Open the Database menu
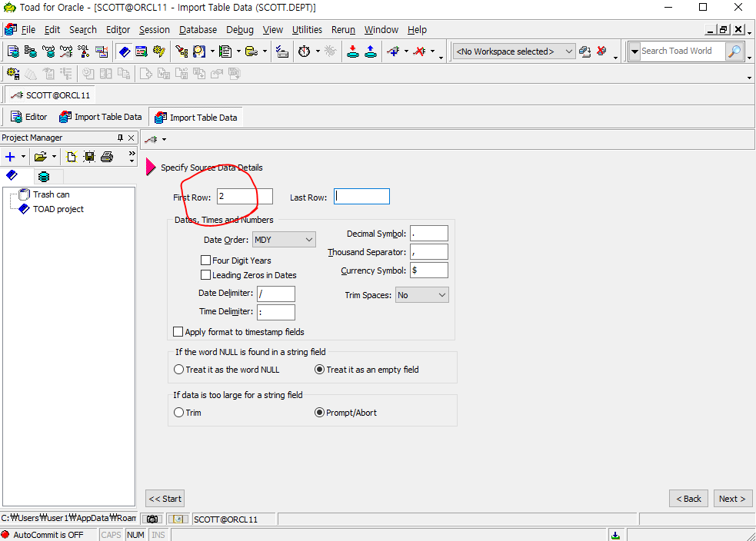Viewport: 756px width, 541px height. coord(198,30)
